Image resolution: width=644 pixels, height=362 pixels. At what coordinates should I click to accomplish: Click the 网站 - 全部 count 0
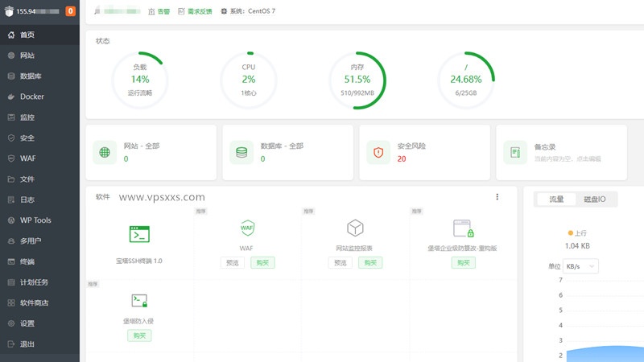(126, 158)
